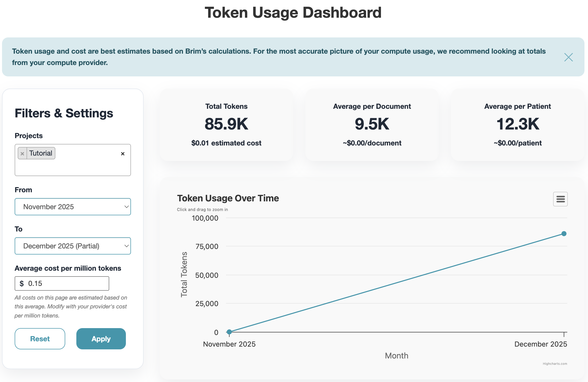The image size is (588, 382).
Task: Click the November 2025 data point
Action: pyautogui.click(x=229, y=332)
